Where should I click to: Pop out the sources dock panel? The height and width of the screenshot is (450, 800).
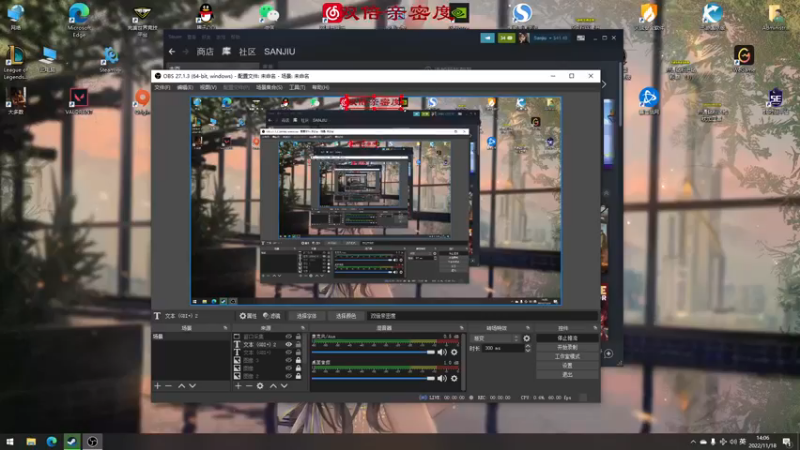point(303,328)
